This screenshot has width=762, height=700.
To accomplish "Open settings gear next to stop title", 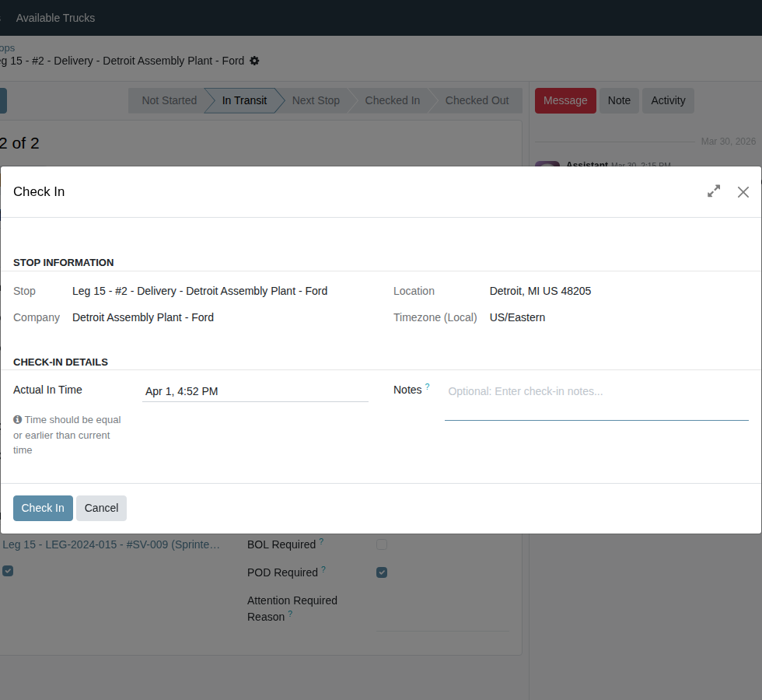I will point(254,61).
